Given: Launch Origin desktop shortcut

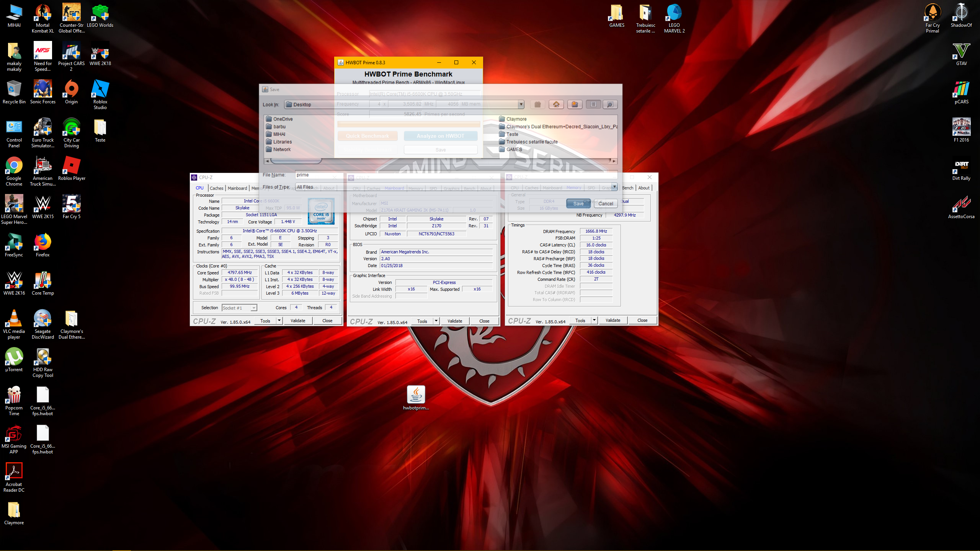Looking at the screenshot, I should (x=72, y=92).
